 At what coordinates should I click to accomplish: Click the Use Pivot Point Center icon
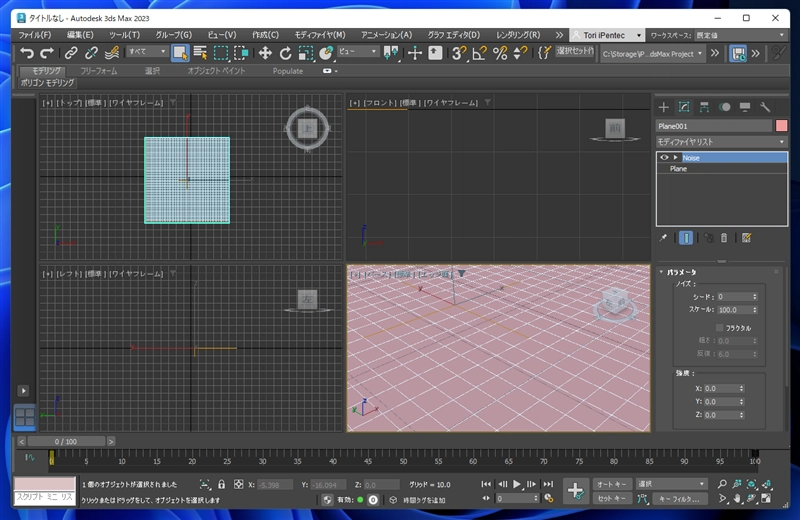[x=391, y=53]
